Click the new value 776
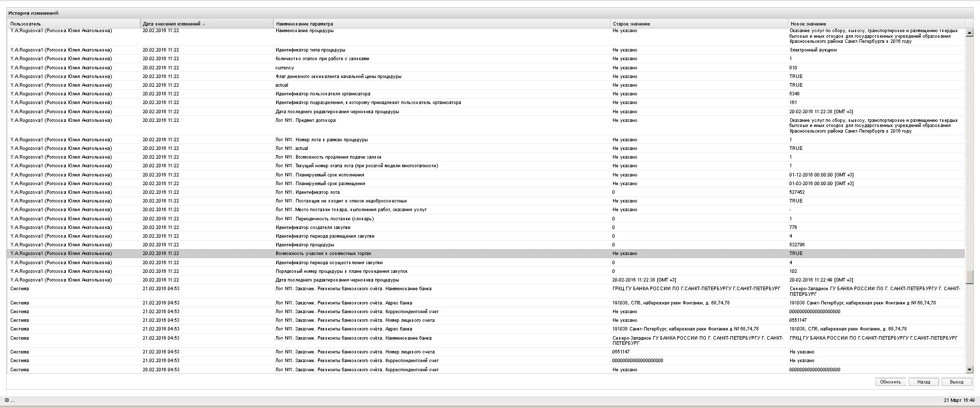Image resolution: width=980 pixels, height=408 pixels. (793, 227)
